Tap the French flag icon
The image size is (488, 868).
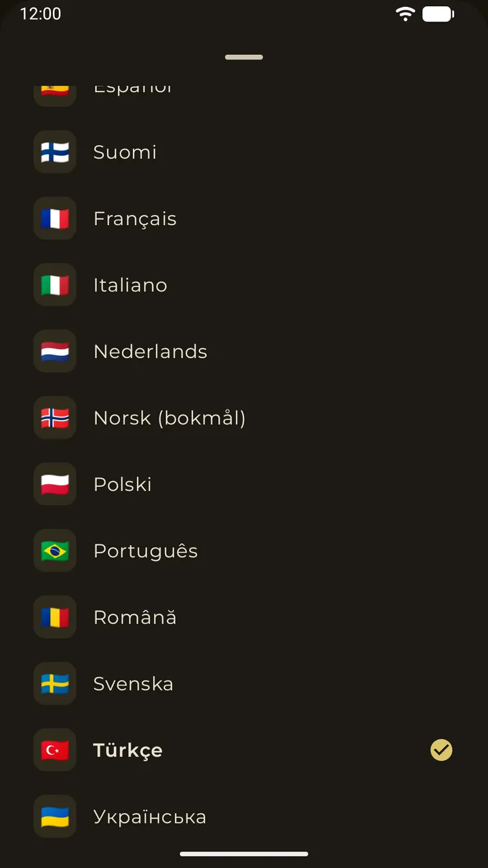tap(55, 218)
